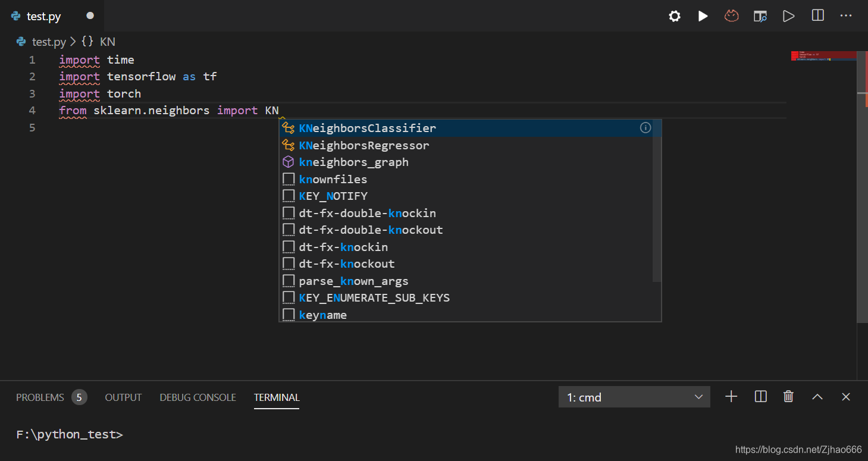Open the OUTPUT panel tab
This screenshot has height=461, width=868.
coord(123,397)
